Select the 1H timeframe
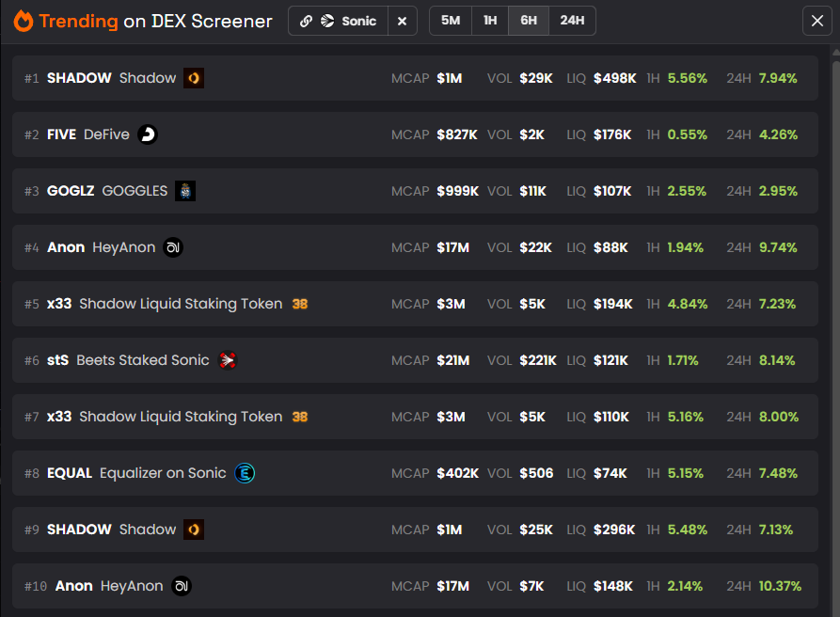 (x=490, y=21)
